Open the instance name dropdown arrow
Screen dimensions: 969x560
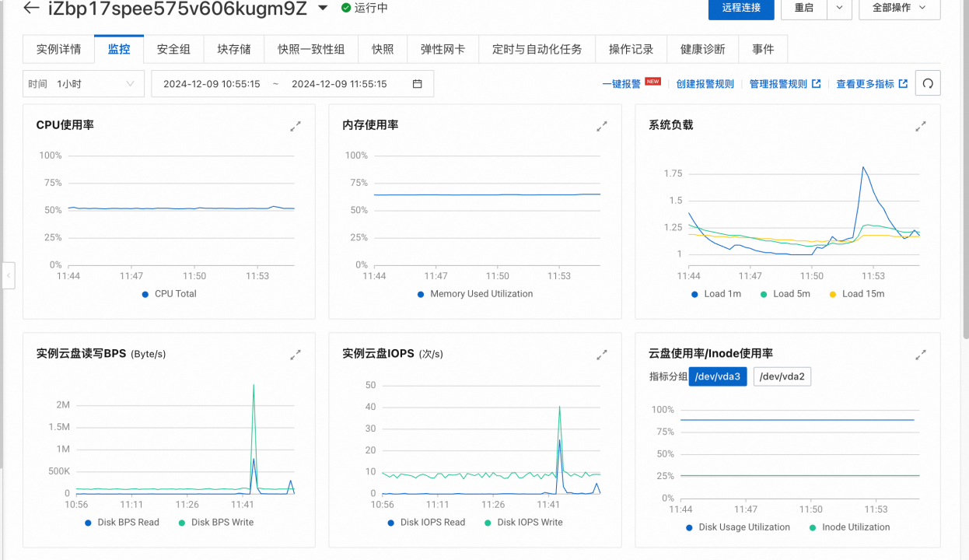point(323,9)
